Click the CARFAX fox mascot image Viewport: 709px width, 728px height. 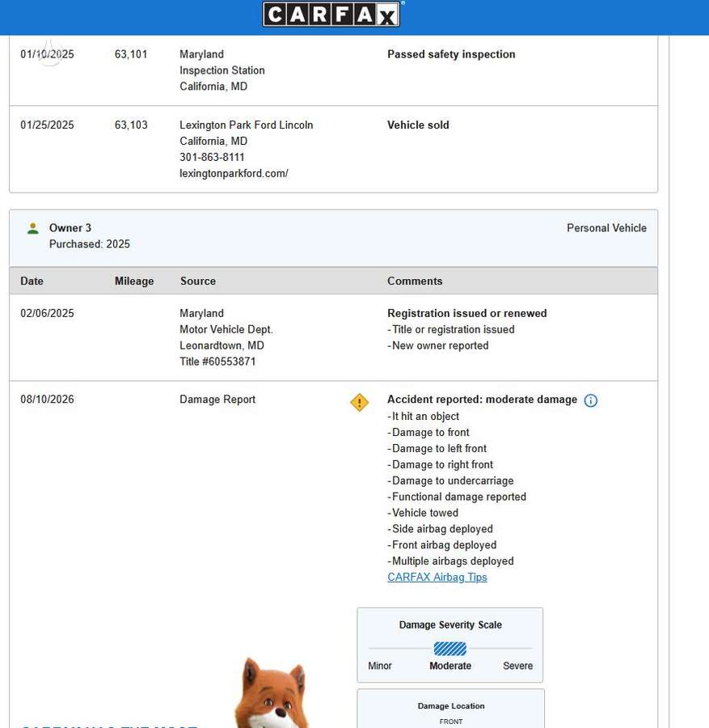tap(272, 692)
